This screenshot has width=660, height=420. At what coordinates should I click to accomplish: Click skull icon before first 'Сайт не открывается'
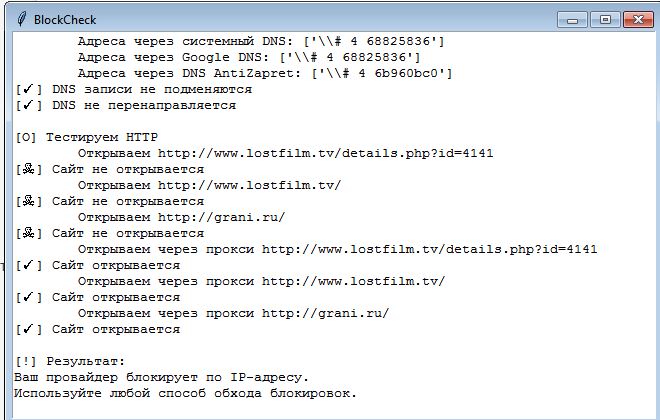[28, 169]
